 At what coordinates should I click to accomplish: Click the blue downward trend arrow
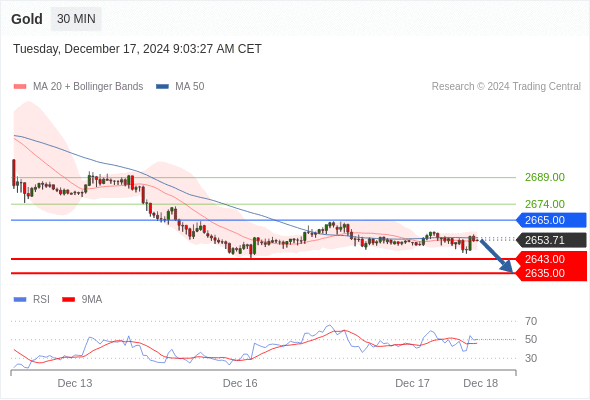point(497,256)
